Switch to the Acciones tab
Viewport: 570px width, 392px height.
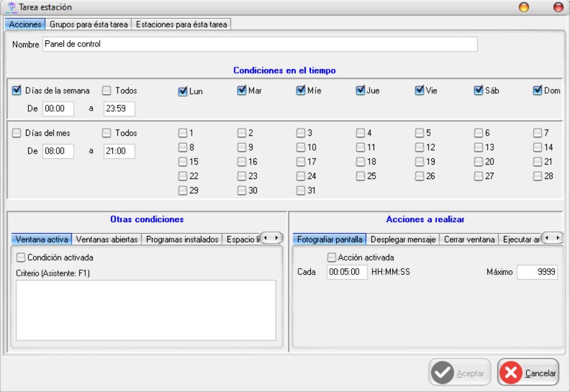pyautogui.click(x=25, y=24)
